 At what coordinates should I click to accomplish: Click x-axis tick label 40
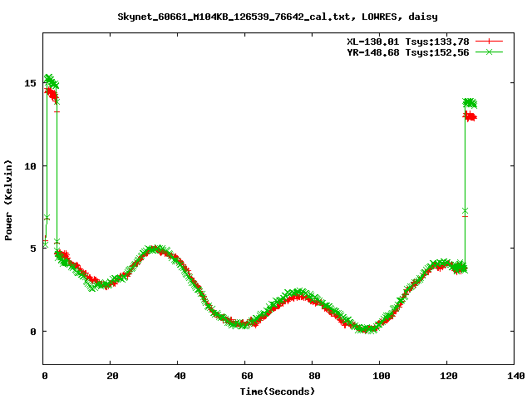pos(180,376)
